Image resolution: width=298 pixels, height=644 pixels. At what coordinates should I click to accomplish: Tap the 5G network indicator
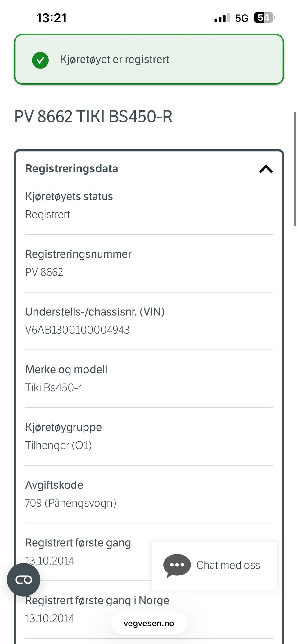click(x=242, y=18)
